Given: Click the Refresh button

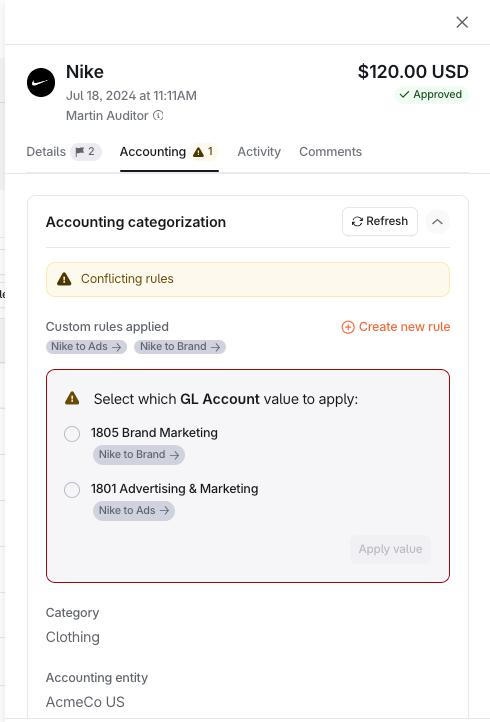Looking at the screenshot, I should coord(380,221).
